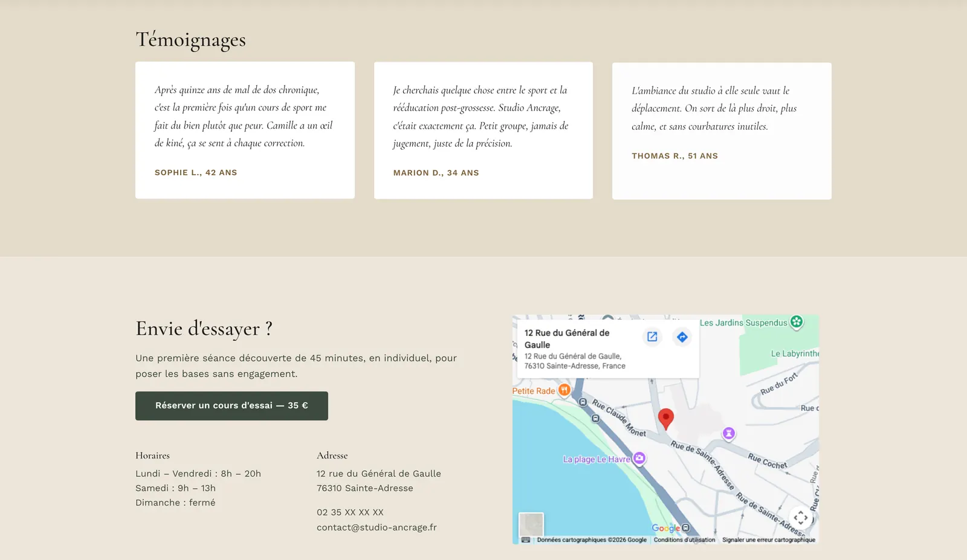The width and height of the screenshot is (967, 560).
Task: Click the Horaires heading
Action: coord(152,455)
